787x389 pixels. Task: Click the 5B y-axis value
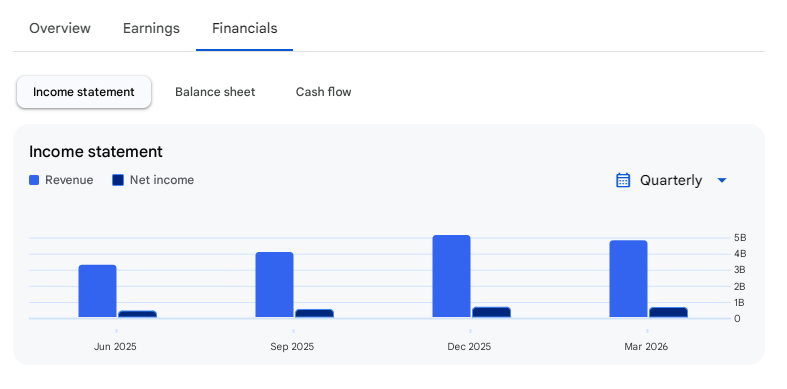pyautogui.click(x=740, y=237)
